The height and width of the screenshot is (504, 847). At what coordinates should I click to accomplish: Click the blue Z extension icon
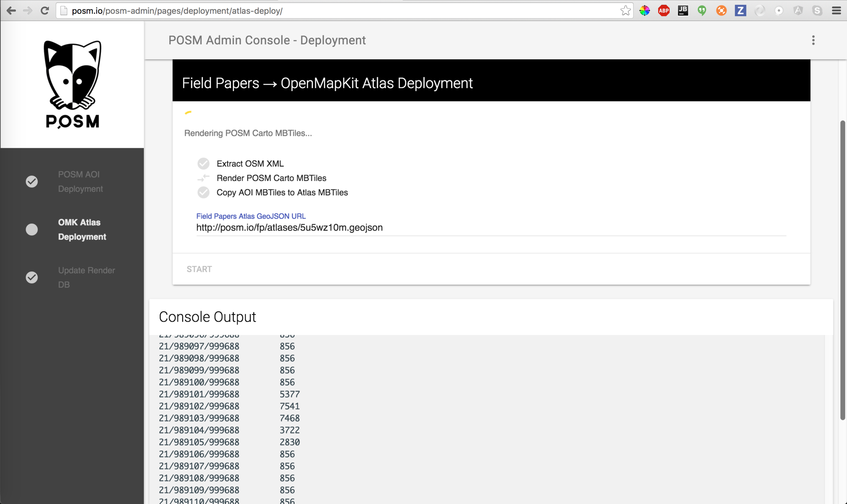tap(740, 11)
